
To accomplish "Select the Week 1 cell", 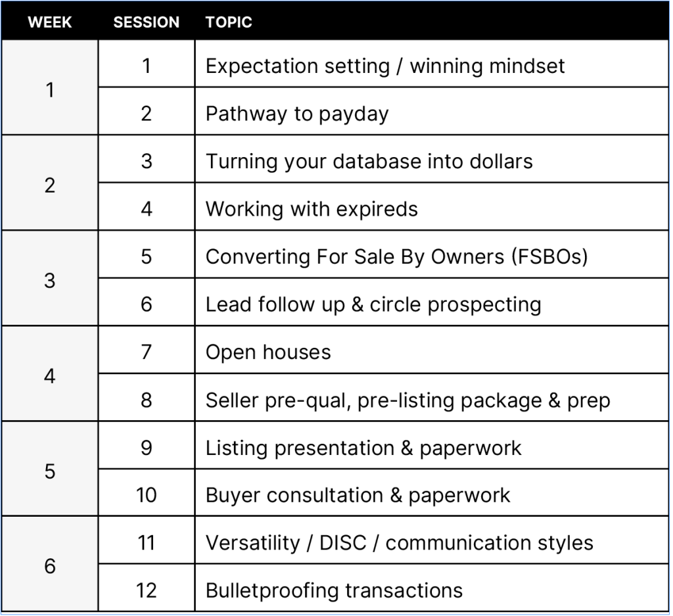I will tap(50, 89).
